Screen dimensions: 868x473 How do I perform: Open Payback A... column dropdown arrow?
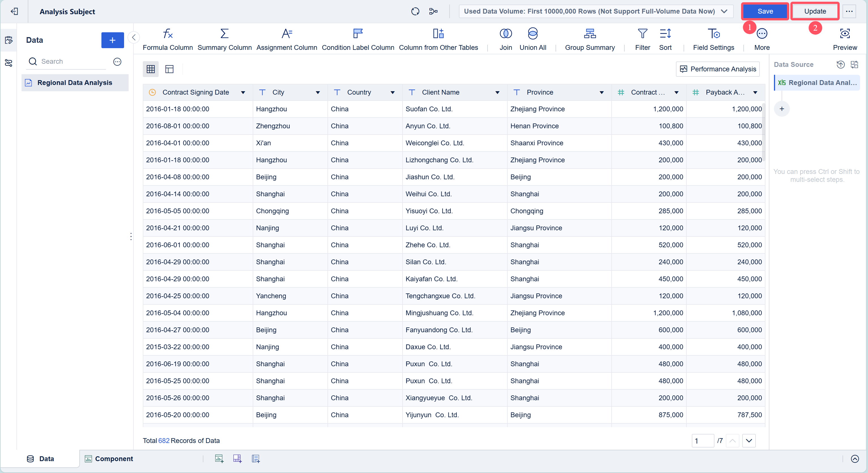[756, 92]
